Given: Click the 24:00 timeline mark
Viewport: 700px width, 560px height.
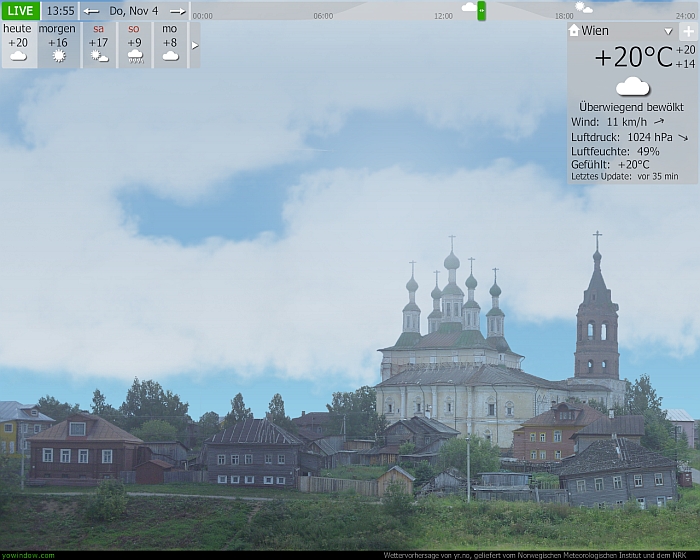Looking at the screenshot, I should point(685,16).
